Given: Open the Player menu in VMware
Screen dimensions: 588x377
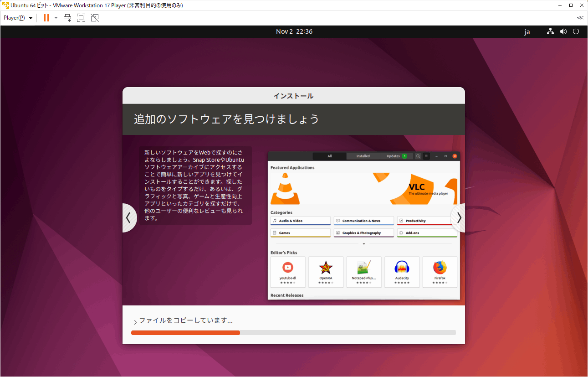Looking at the screenshot, I should point(18,18).
